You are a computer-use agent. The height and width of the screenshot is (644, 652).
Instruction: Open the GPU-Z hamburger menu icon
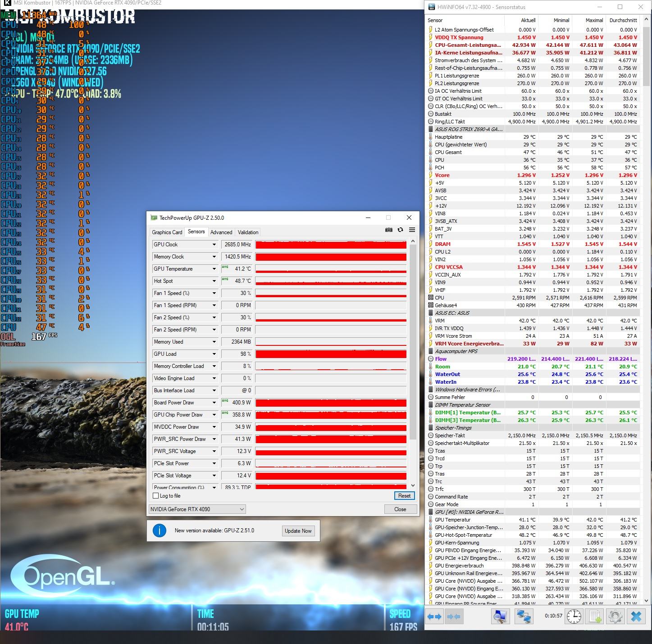(412, 230)
